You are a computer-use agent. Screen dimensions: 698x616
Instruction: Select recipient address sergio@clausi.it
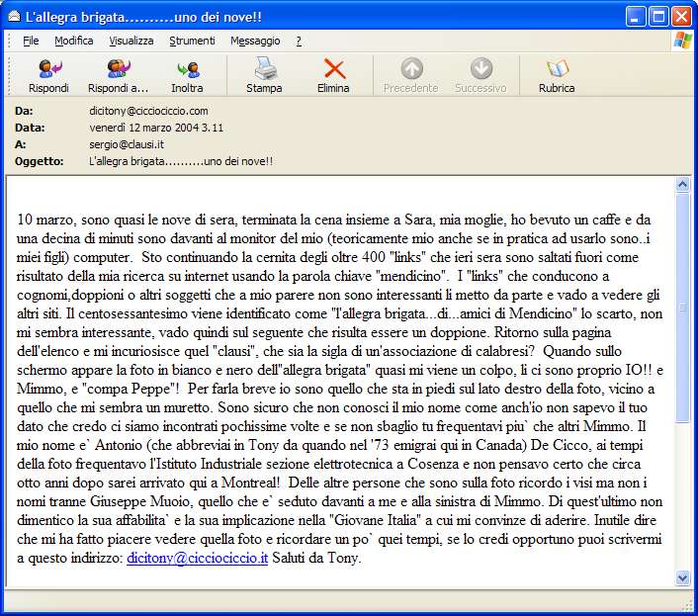point(127,144)
